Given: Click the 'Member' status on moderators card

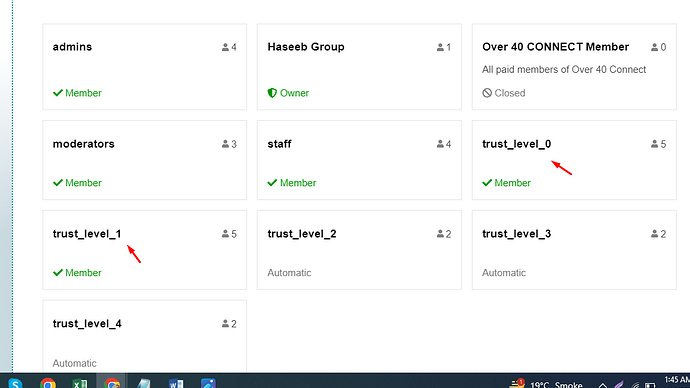Looking at the screenshot, I should tap(83, 183).
